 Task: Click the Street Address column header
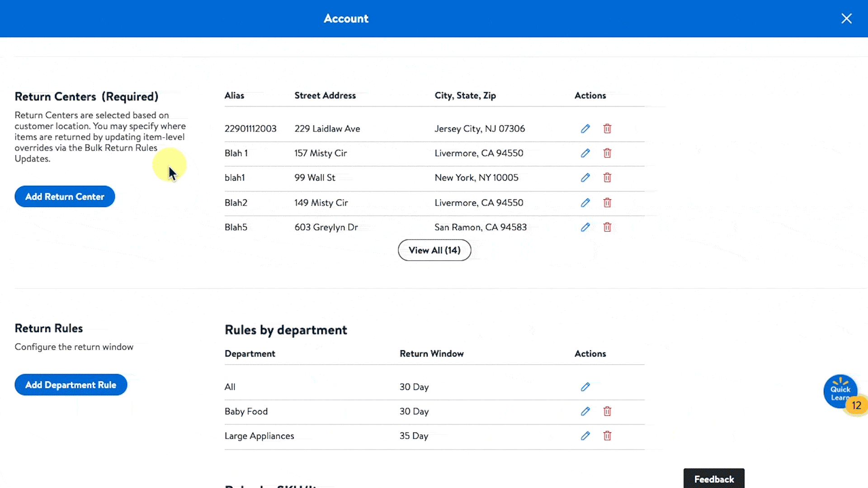(325, 95)
